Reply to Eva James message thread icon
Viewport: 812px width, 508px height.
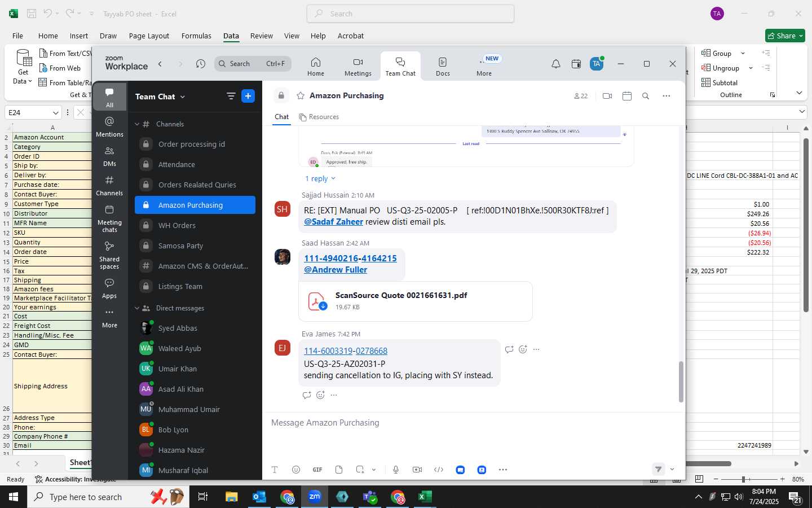tap(509, 349)
